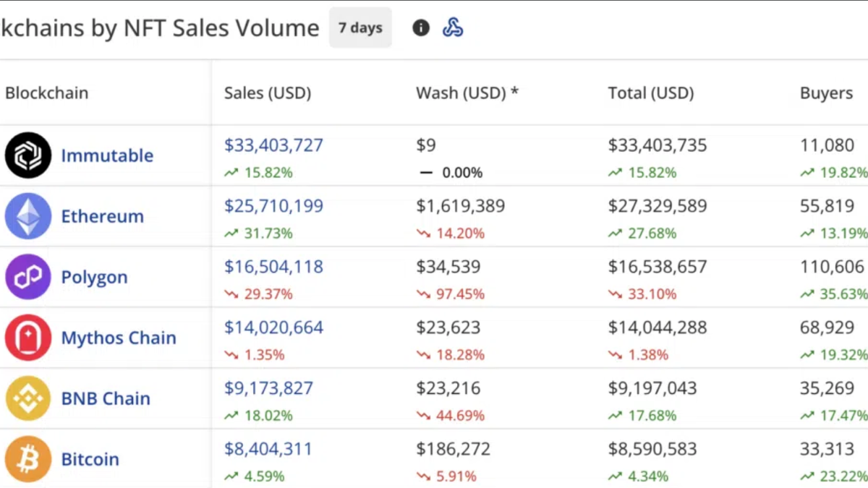This screenshot has width=868, height=488.
Task: Select Mythos Chain wash value $23,623
Action: point(448,328)
